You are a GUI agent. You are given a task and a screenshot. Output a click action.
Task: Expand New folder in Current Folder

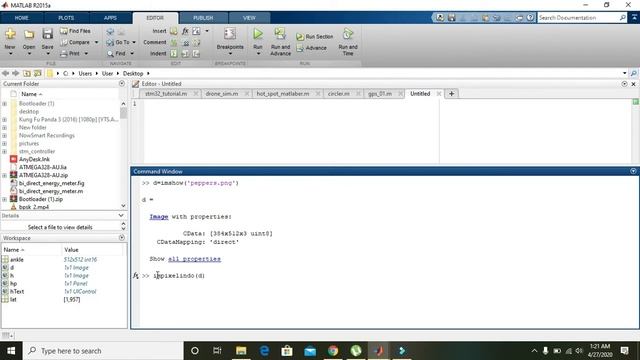[x=4, y=127]
